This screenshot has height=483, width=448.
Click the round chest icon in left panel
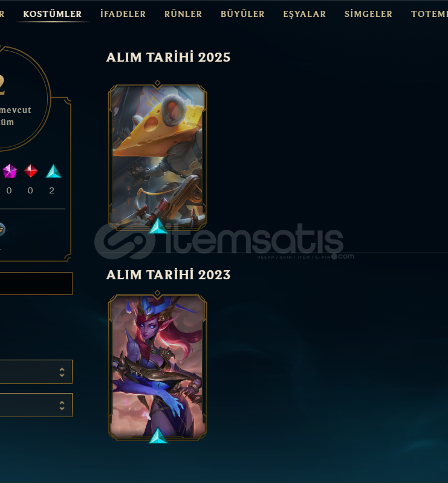[x=1, y=230]
